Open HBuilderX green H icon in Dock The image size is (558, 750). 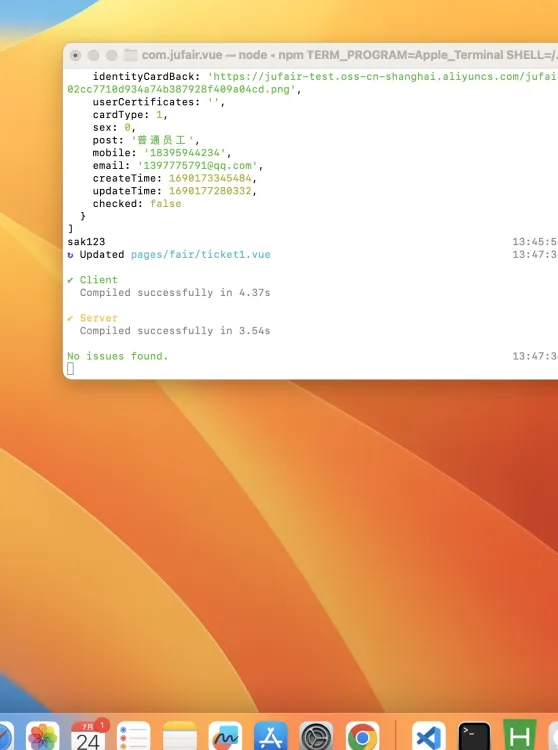click(x=520, y=736)
